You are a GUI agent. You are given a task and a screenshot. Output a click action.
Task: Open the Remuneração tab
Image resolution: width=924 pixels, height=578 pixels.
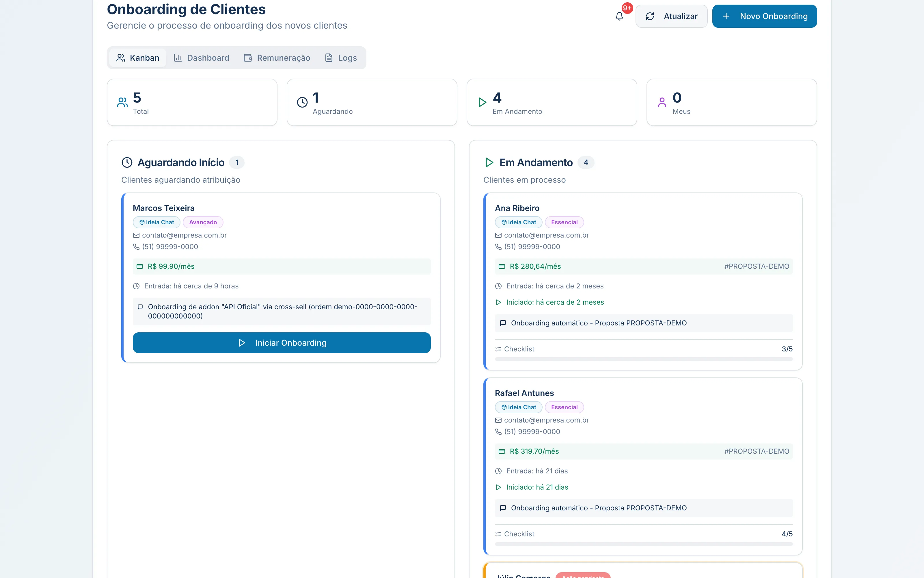[277, 58]
